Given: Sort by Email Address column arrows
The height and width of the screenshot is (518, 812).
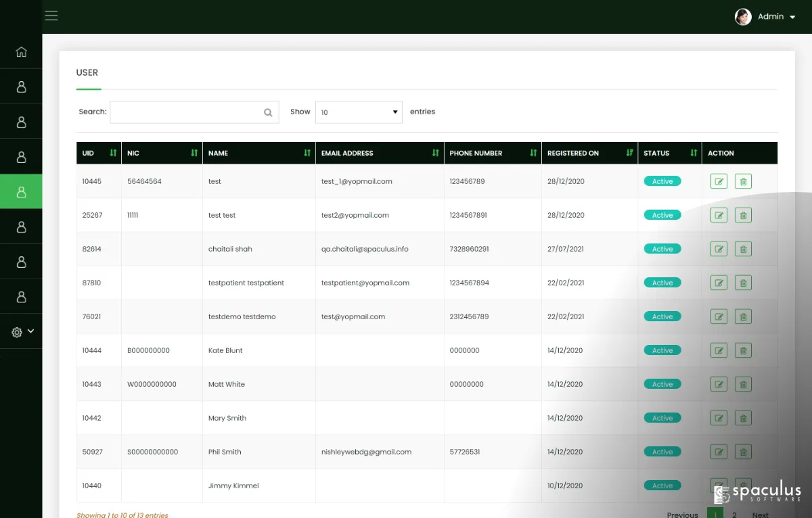Looking at the screenshot, I should coord(435,153).
